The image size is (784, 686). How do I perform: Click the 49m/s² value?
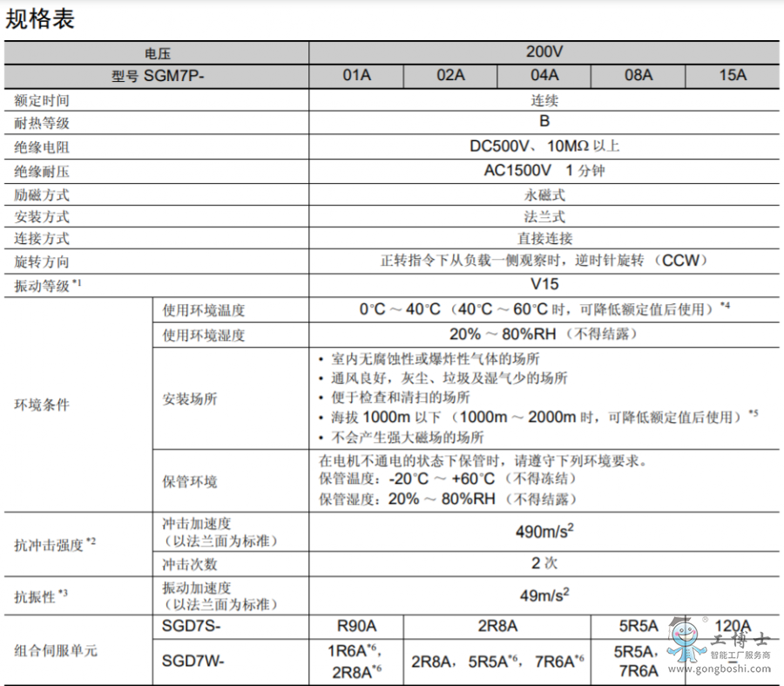point(544,595)
